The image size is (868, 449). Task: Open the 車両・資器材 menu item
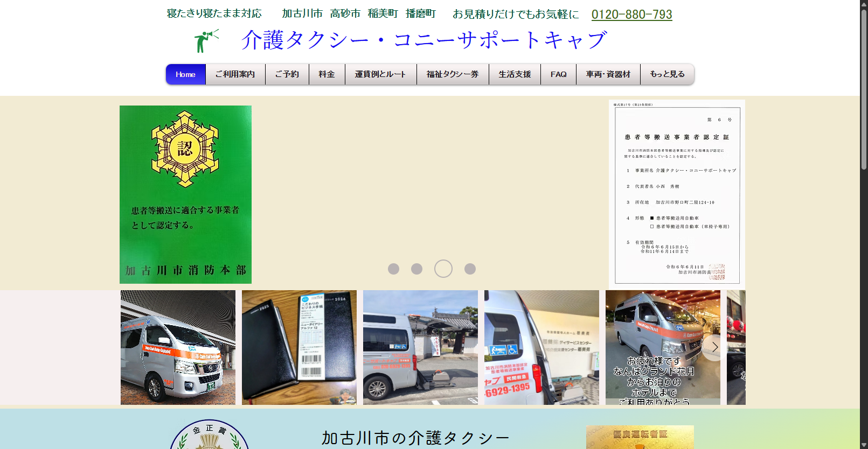click(608, 74)
